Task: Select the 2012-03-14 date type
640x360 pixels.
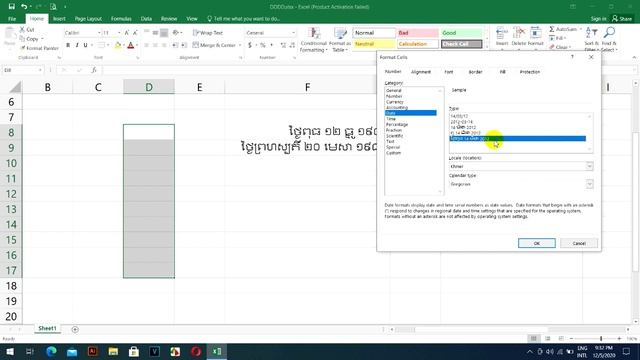Action: 462,122
